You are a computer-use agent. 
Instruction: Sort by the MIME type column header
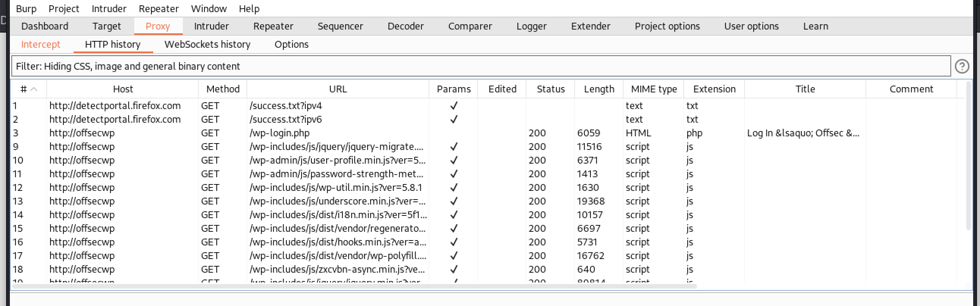653,89
